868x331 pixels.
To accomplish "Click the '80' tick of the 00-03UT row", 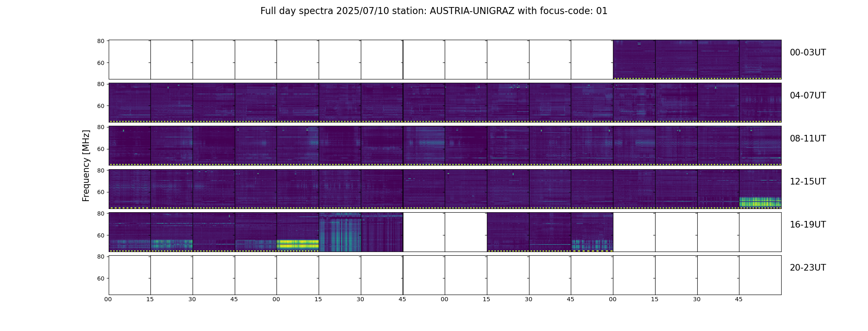I will 100,41.
